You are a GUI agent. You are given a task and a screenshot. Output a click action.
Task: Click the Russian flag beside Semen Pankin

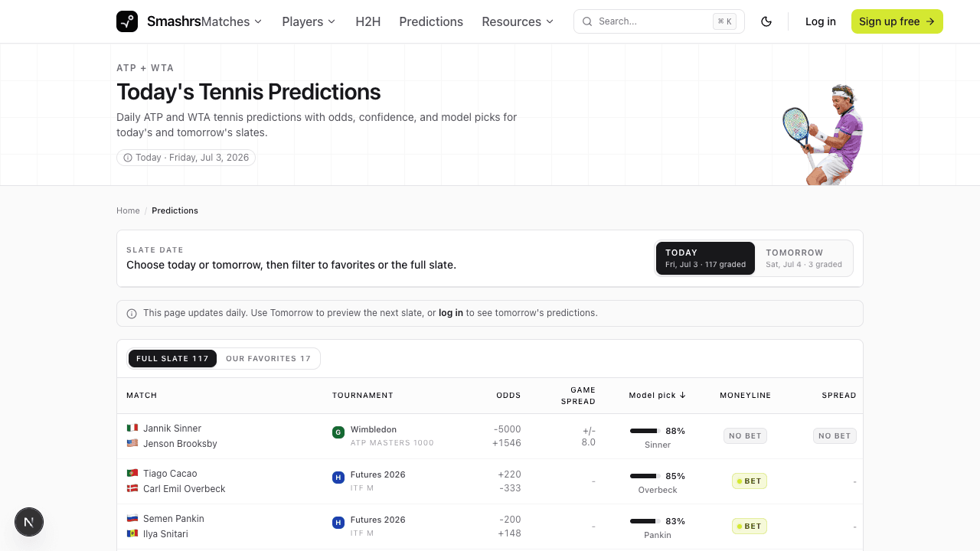tap(132, 518)
